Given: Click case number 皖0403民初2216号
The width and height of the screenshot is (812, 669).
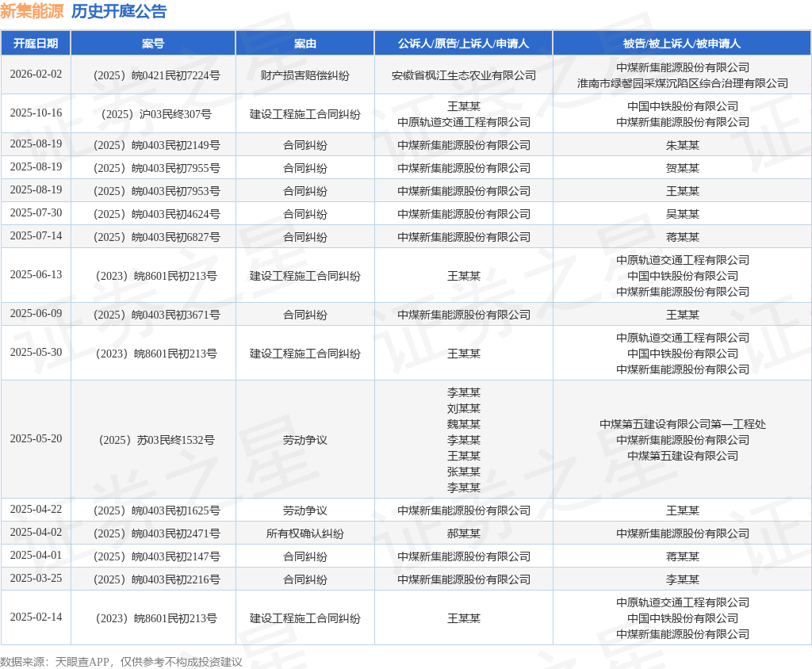Looking at the screenshot, I should (x=156, y=579).
